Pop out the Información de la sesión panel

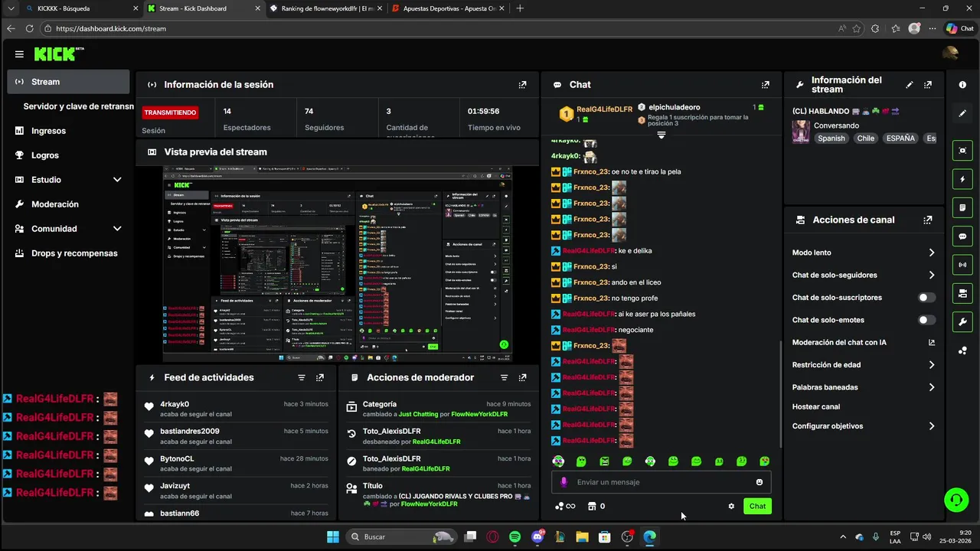tap(522, 85)
